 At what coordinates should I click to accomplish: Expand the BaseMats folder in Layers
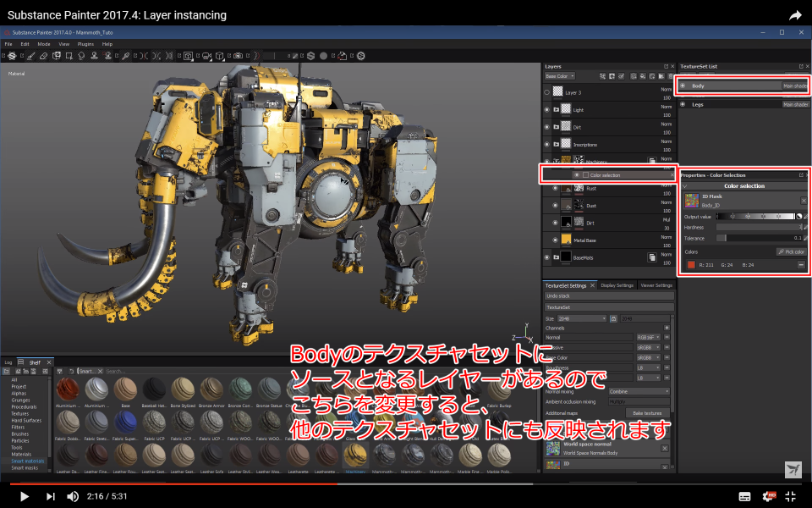click(557, 257)
